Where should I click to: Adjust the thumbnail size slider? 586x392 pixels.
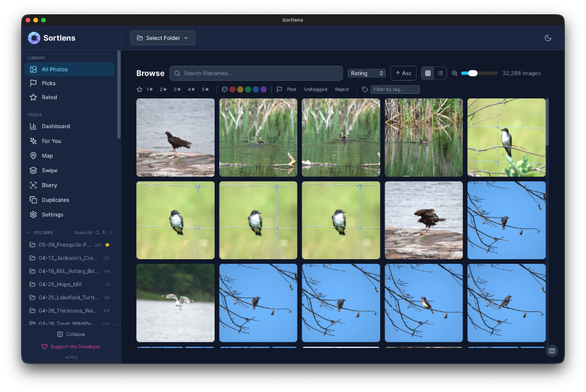[x=479, y=73]
